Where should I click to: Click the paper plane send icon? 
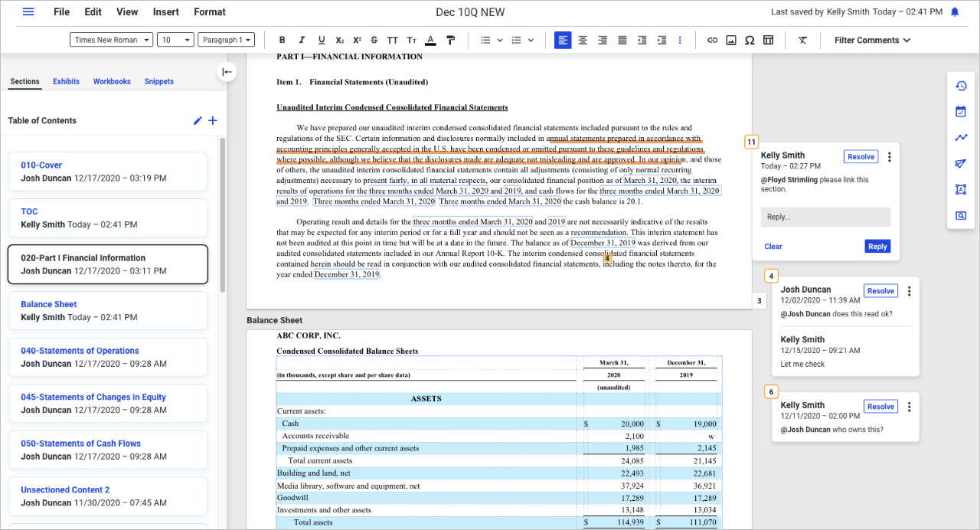pyautogui.click(x=961, y=164)
